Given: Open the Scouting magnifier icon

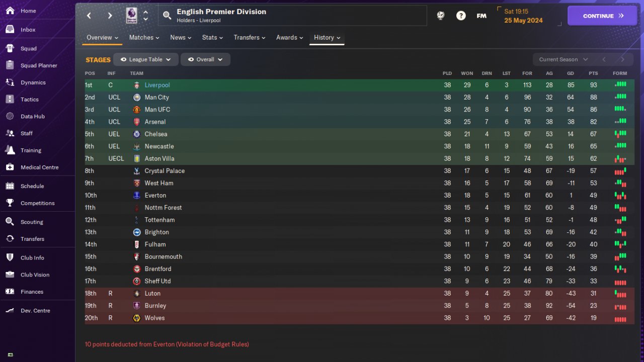Looking at the screenshot, I should coord(10,222).
